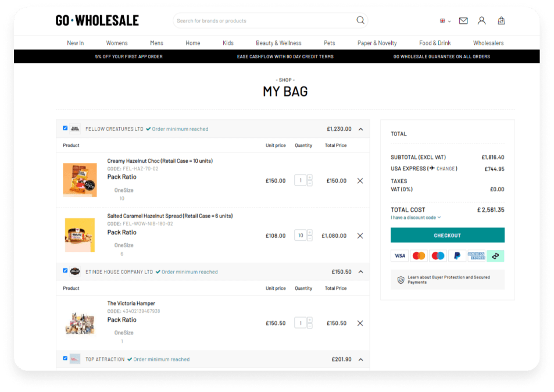Decrease the Salted Caramel Spread quantity
Viewport: 554px width, 392px height.
tap(309, 238)
